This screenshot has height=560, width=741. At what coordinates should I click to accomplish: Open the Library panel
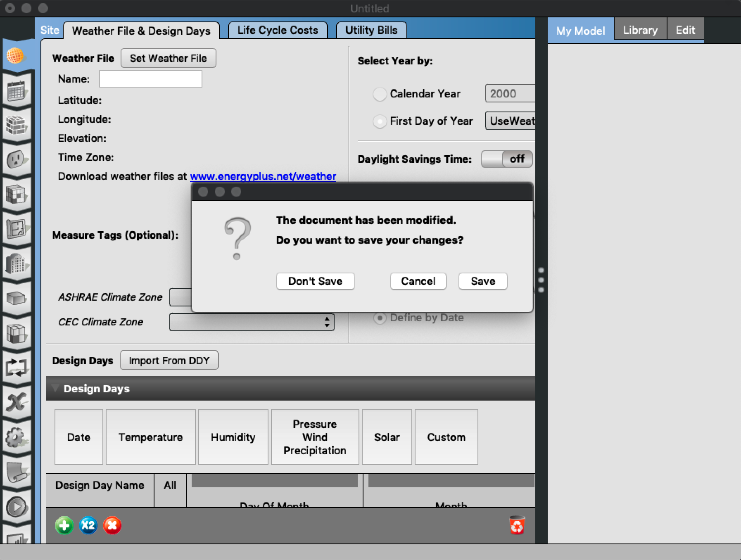point(640,29)
